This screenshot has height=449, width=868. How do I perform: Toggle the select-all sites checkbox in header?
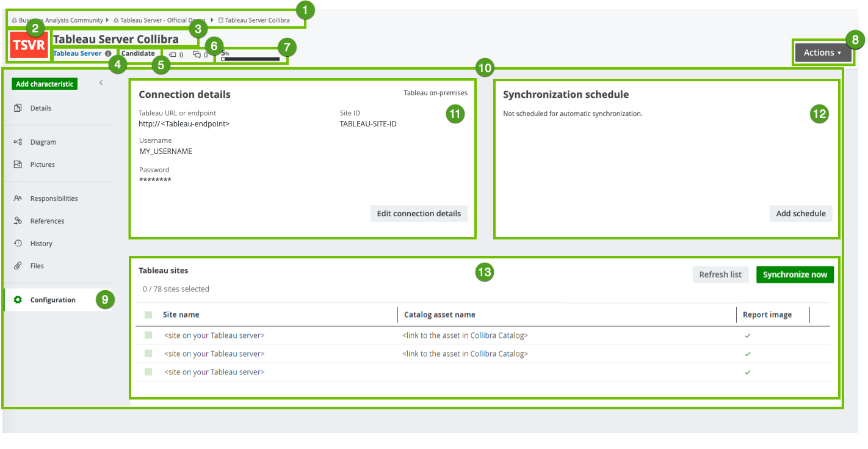coord(148,315)
